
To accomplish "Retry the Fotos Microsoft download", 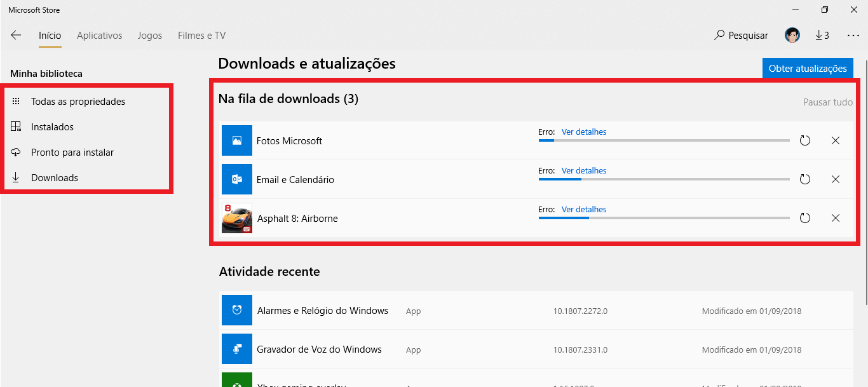I will pyautogui.click(x=805, y=140).
